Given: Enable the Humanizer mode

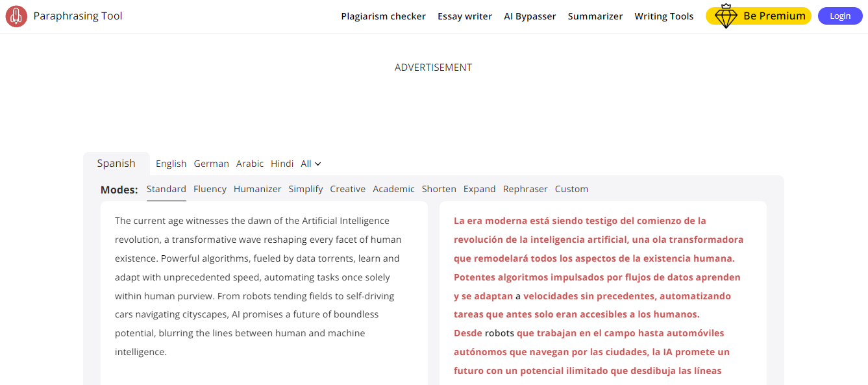Looking at the screenshot, I should [257, 189].
